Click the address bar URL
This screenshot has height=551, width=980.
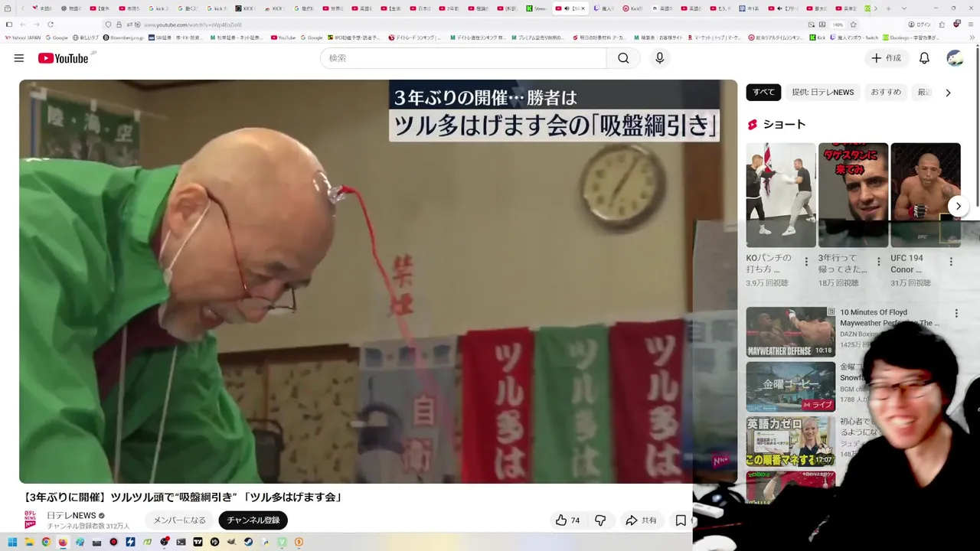click(x=193, y=24)
